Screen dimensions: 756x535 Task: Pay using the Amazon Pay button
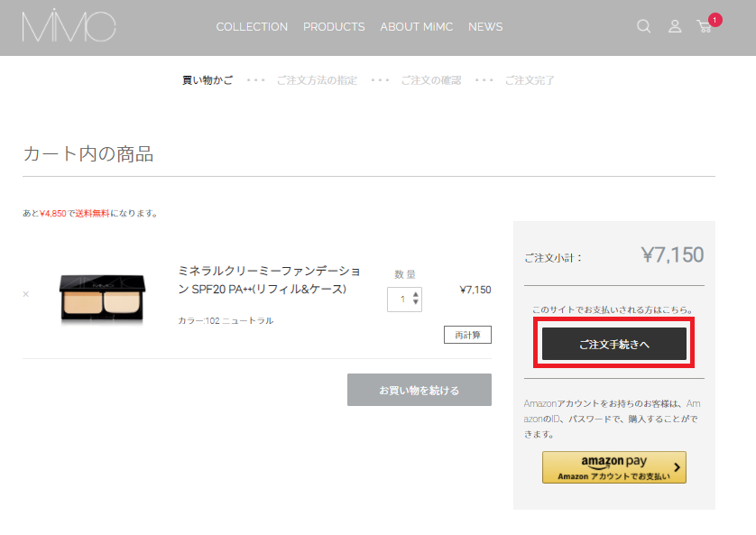pyautogui.click(x=613, y=467)
